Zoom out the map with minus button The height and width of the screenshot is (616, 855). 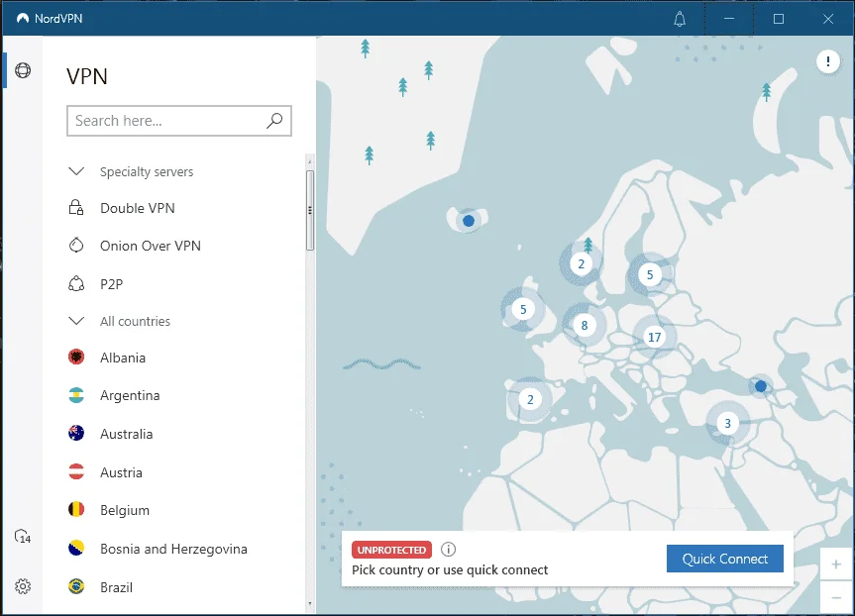836,598
